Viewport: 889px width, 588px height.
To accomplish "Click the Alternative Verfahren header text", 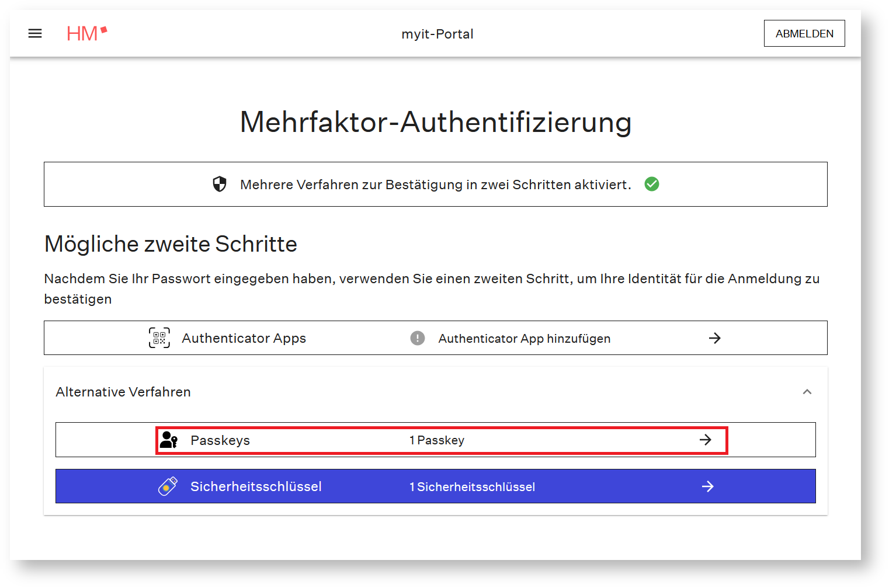I will click(123, 392).
